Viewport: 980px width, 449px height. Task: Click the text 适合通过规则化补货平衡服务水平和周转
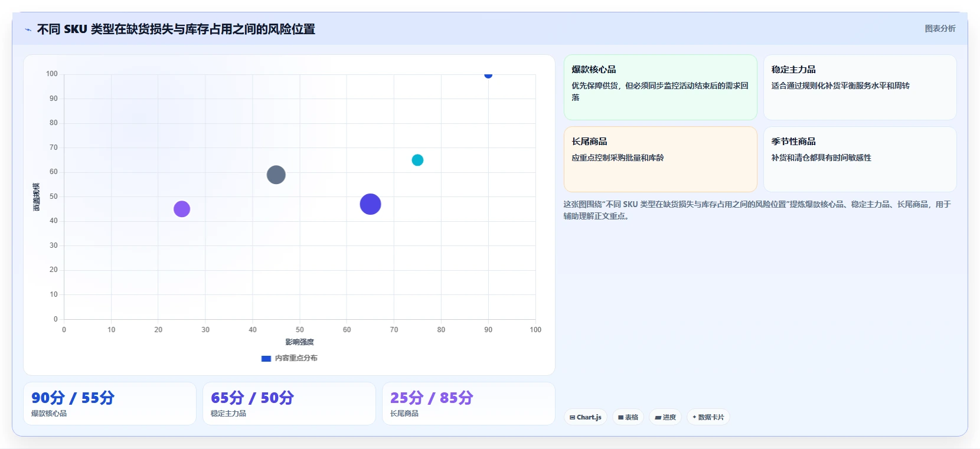click(840, 86)
